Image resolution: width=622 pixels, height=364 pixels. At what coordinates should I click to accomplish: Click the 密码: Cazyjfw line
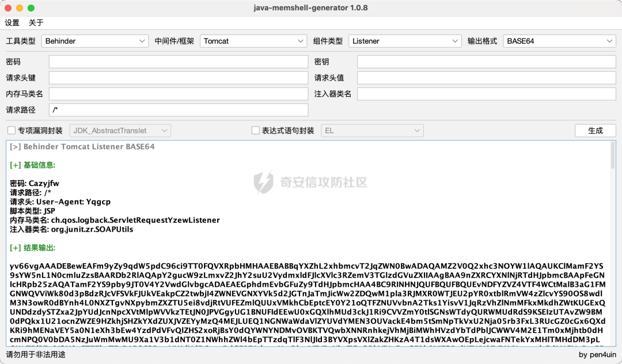(35, 184)
